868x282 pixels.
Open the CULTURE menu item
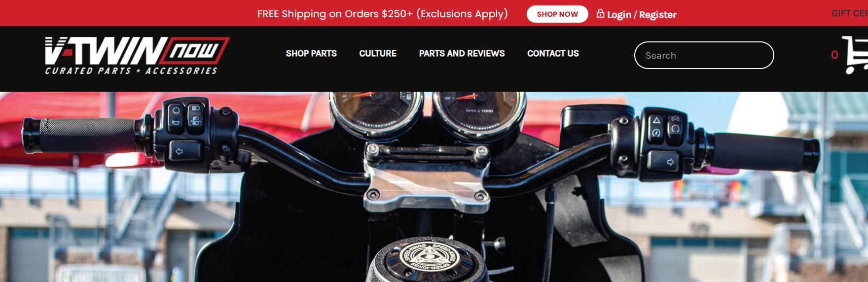(378, 53)
